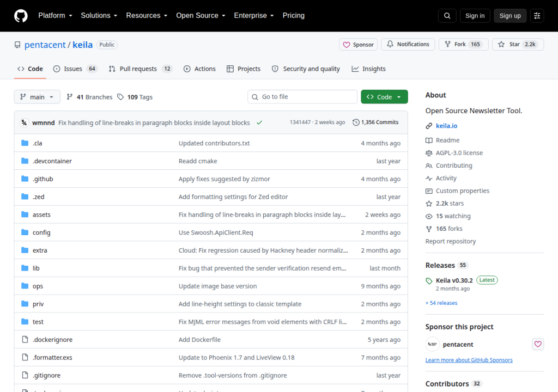The height and width of the screenshot is (392, 558).
Task: Click the Notifications bell button
Action: (408, 44)
